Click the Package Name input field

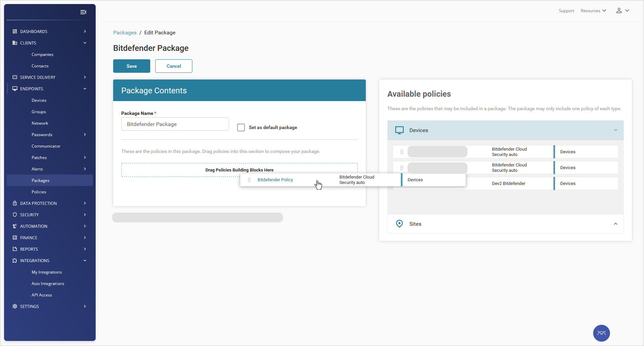[174, 124]
